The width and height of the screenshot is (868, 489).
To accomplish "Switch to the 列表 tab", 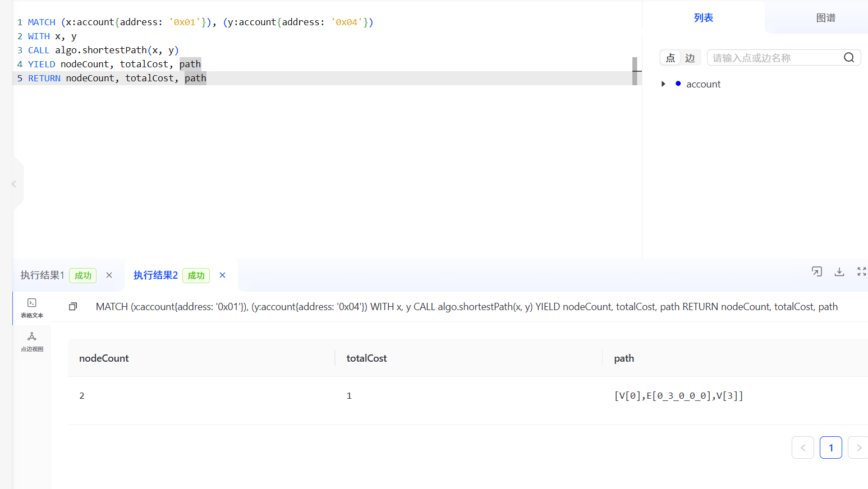I will click(x=703, y=18).
